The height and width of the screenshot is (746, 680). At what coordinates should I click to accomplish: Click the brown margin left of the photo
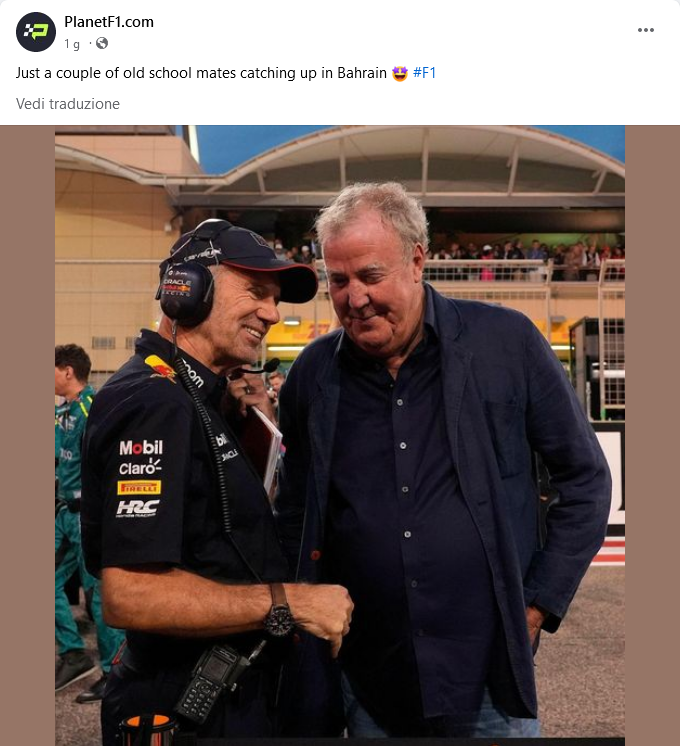click(x=27, y=435)
